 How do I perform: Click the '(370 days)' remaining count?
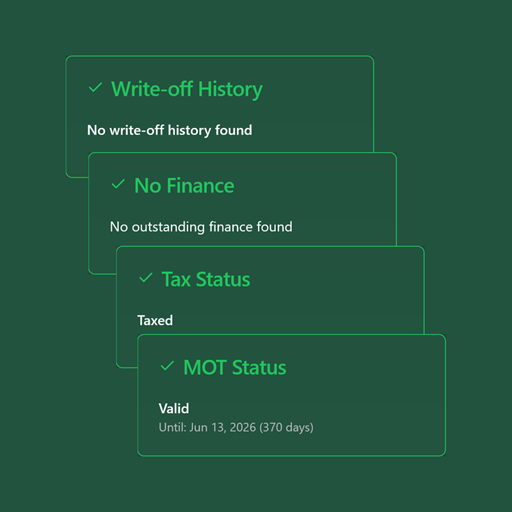point(286,427)
